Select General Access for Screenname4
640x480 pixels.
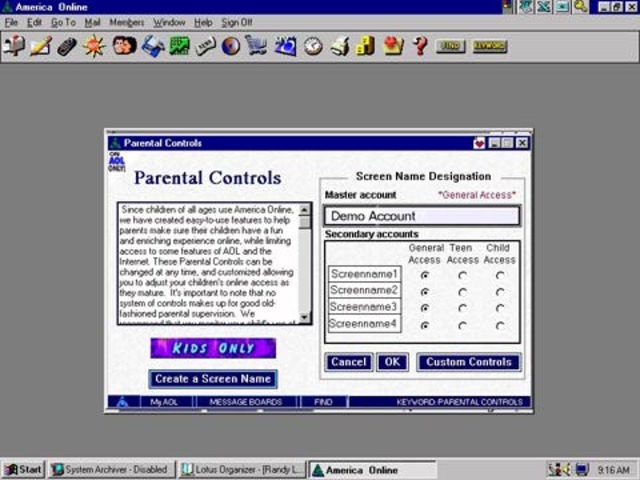tap(425, 325)
